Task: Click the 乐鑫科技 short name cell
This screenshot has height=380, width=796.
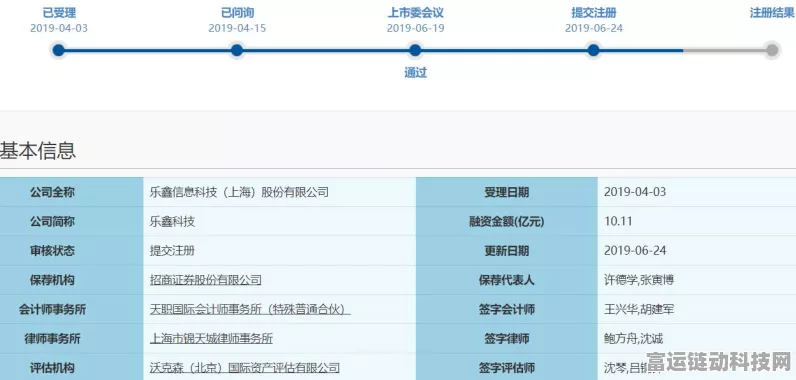Action: (279, 221)
